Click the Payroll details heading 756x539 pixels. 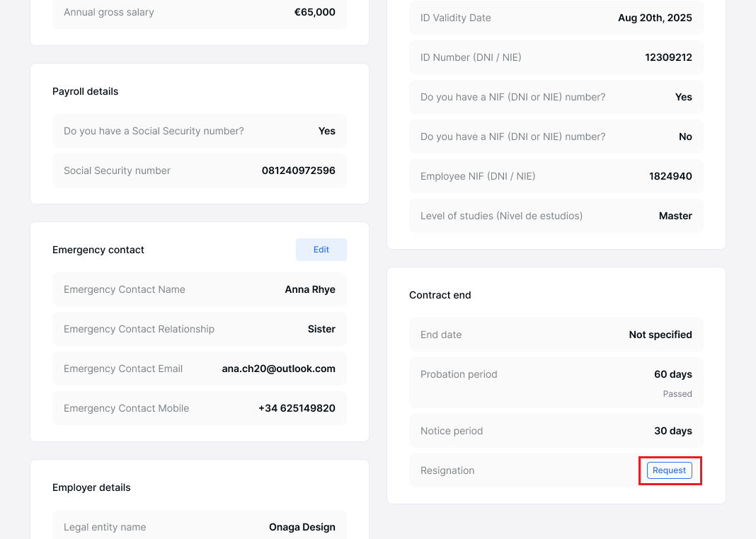click(86, 91)
